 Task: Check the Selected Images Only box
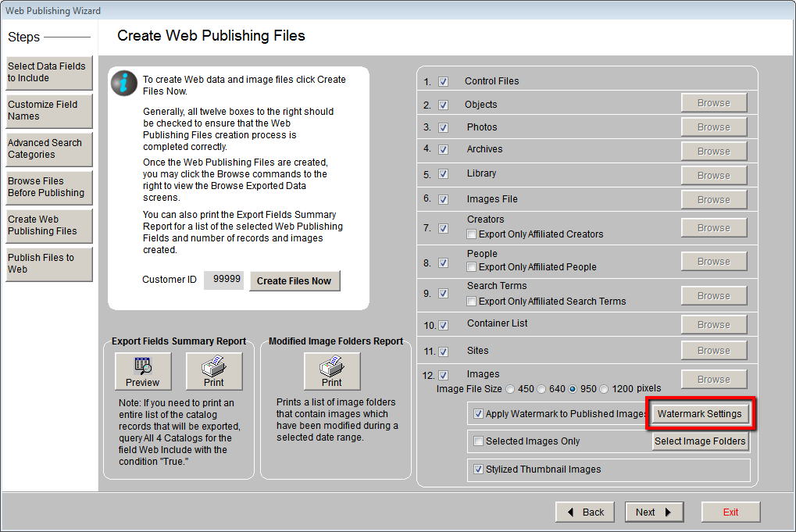pos(479,441)
